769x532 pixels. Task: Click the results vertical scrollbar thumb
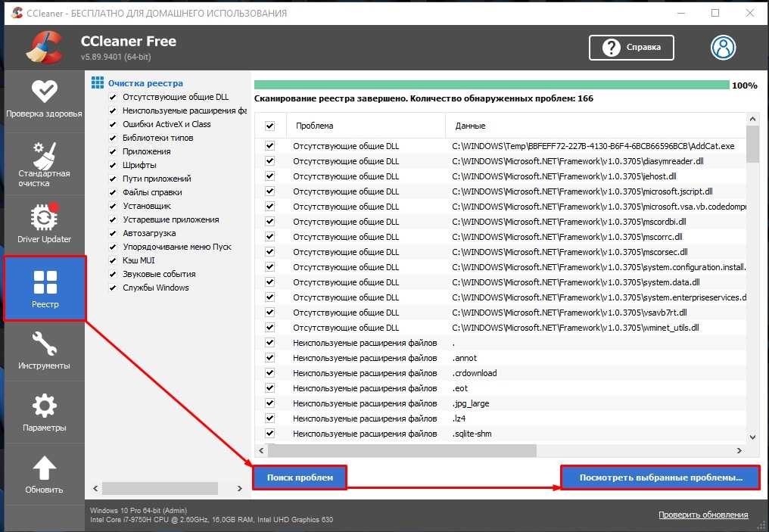coord(752,144)
